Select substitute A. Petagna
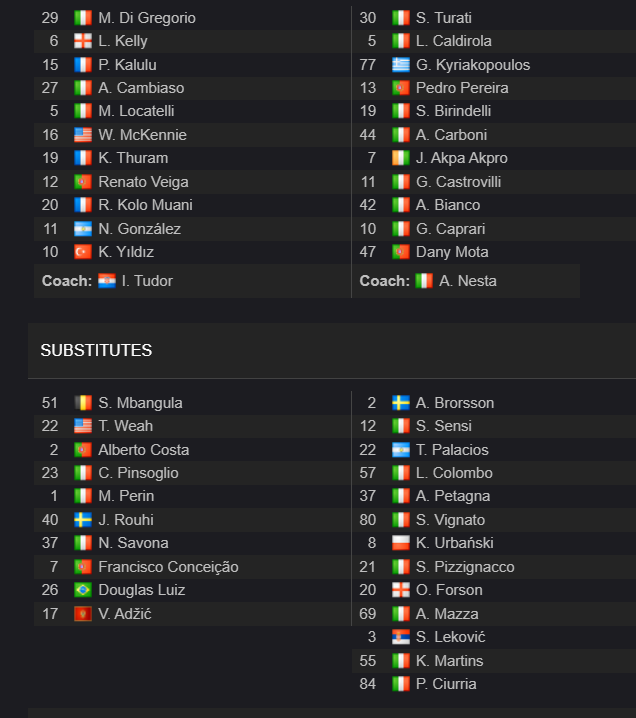The width and height of the screenshot is (636, 718). (x=453, y=496)
